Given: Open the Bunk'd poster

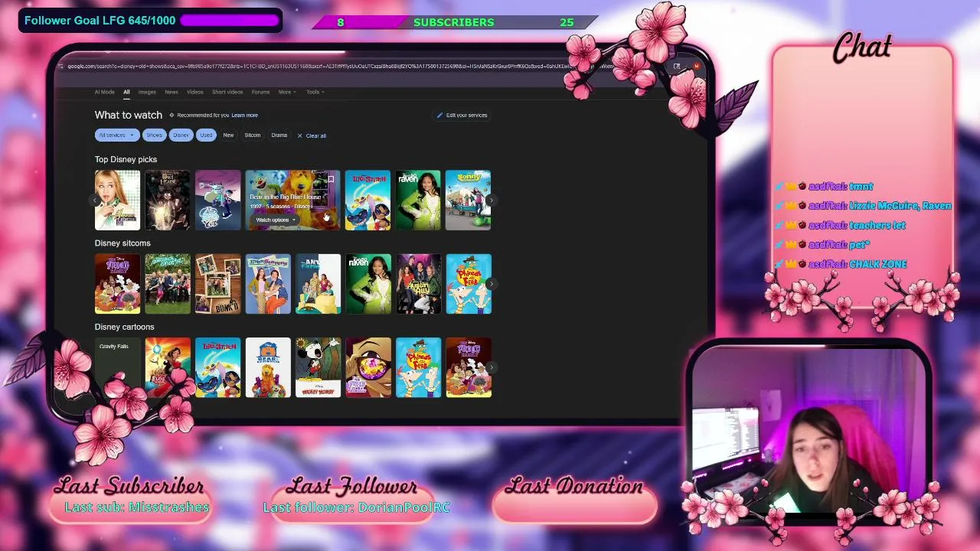Looking at the screenshot, I should coord(217,284).
